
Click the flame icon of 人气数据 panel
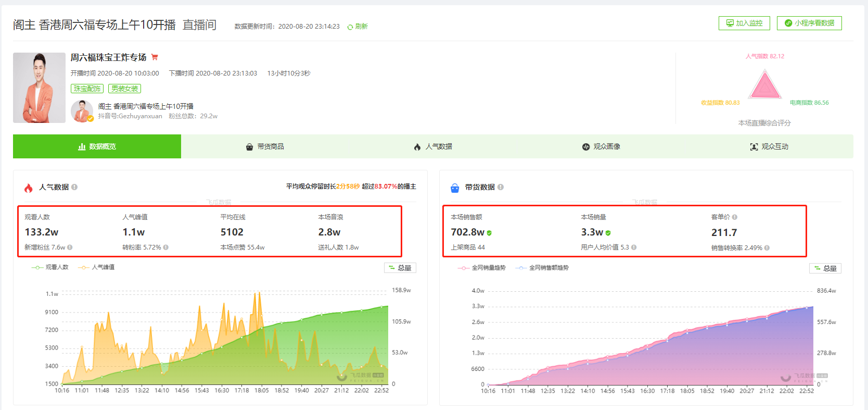(x=29, y=188)
